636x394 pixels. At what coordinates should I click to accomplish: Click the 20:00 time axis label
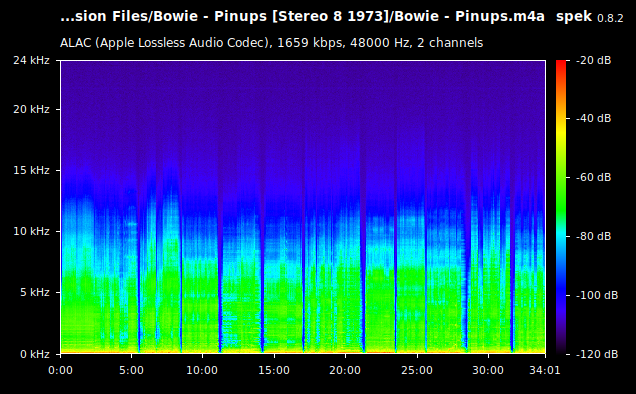click(345, 370)
